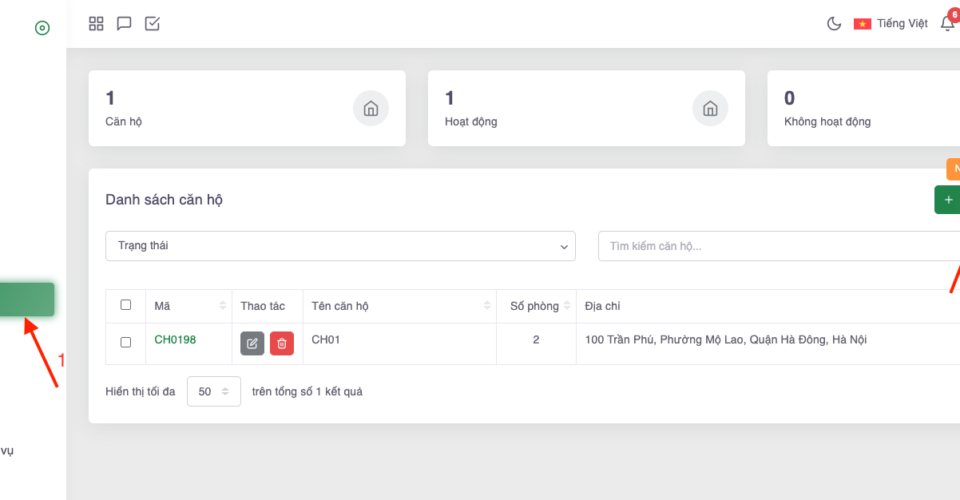Image resolution: width=960 pixels, height=500 pixels.
Task: Open the task checklist icon
Action: click(x=152, y=23)
